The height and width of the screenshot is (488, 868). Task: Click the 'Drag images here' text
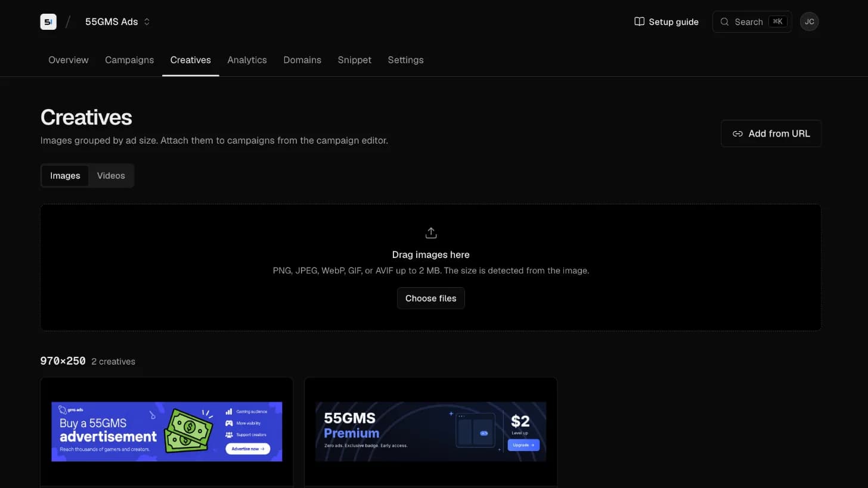point(431,254)
